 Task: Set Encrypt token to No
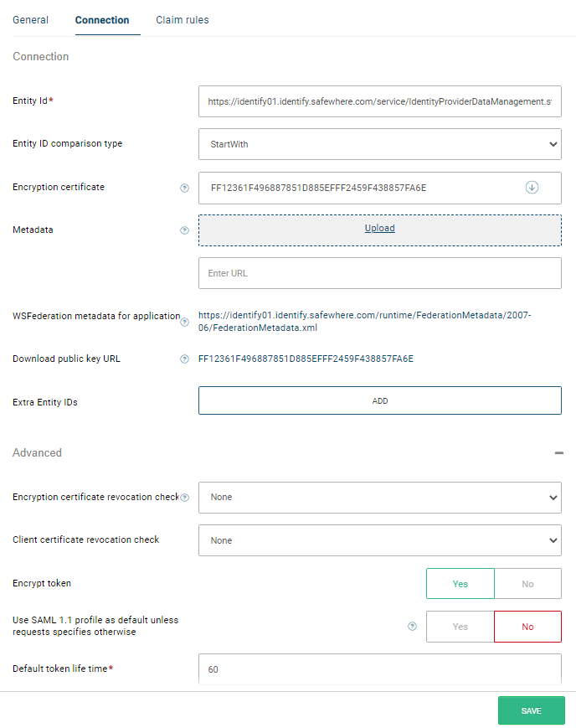[527, 583]
